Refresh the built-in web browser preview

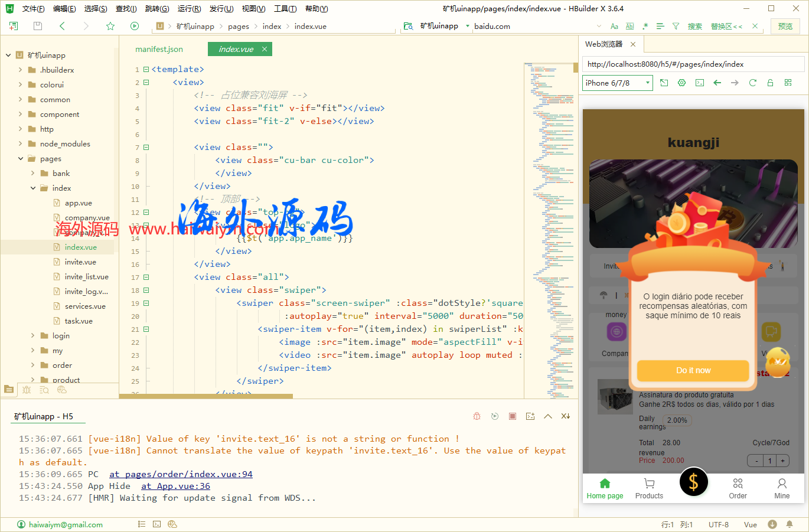point(752,83)
